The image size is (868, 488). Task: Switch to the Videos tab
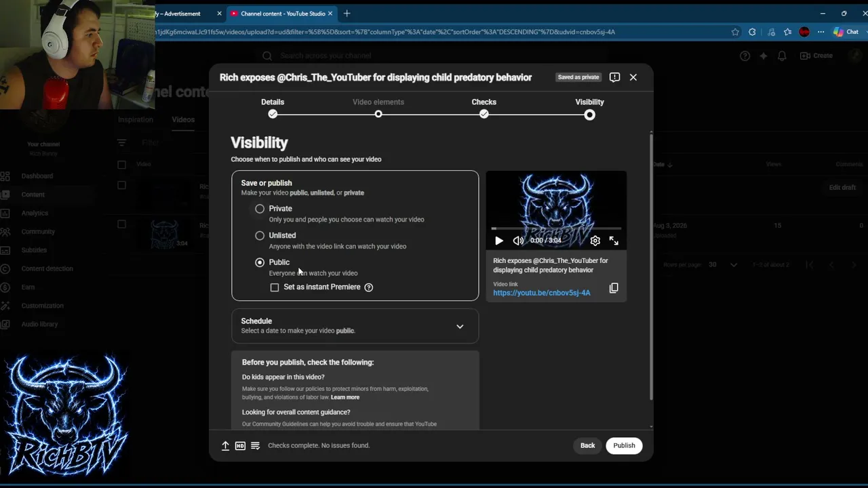coord(183,120)
